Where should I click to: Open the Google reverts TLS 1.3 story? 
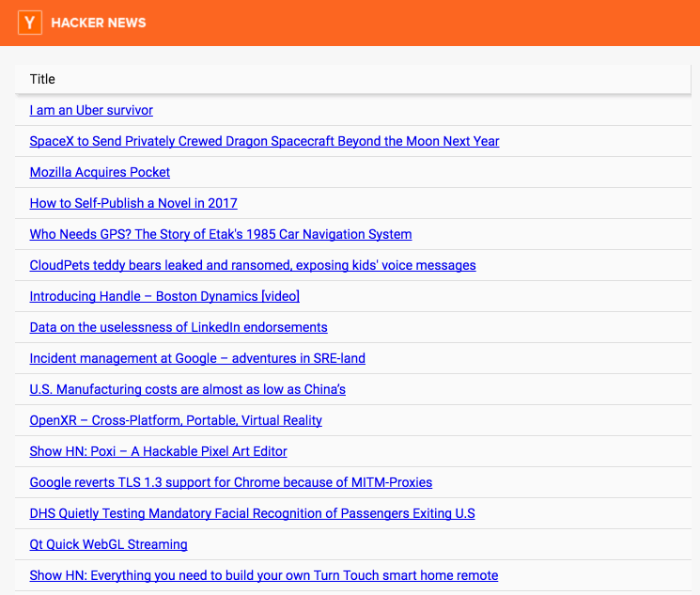[x=231, y=482]
